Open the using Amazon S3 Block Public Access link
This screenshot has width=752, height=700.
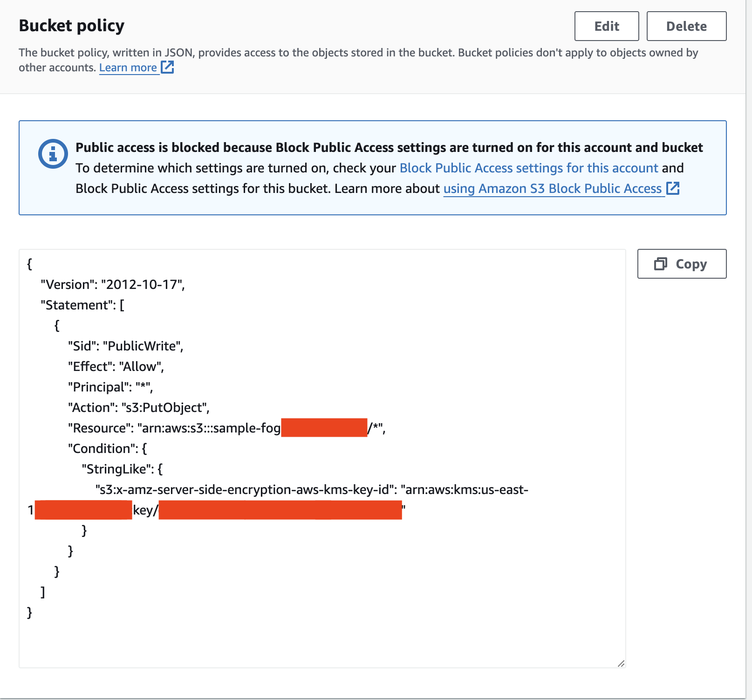click(553, 188)
